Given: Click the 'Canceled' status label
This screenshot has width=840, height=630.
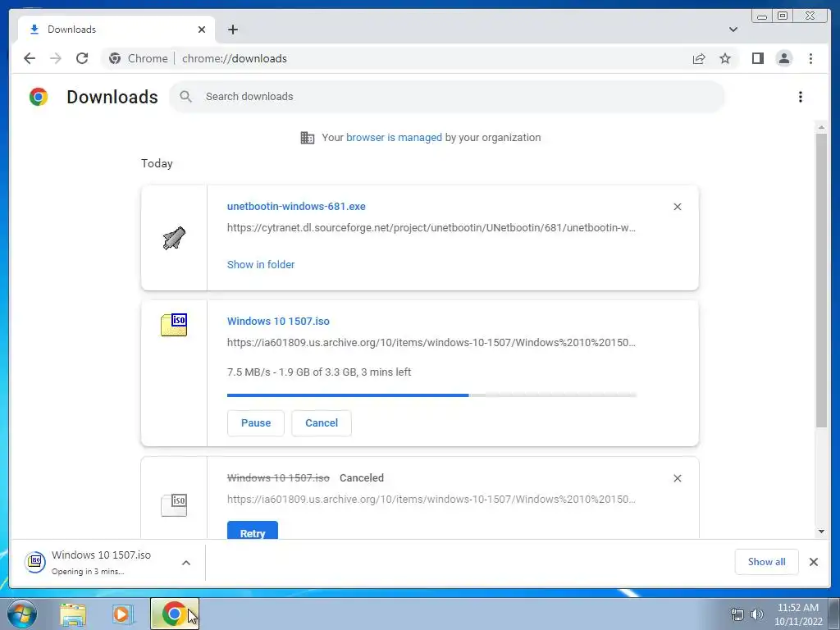Looking at the screenshot, I should 362,478.
